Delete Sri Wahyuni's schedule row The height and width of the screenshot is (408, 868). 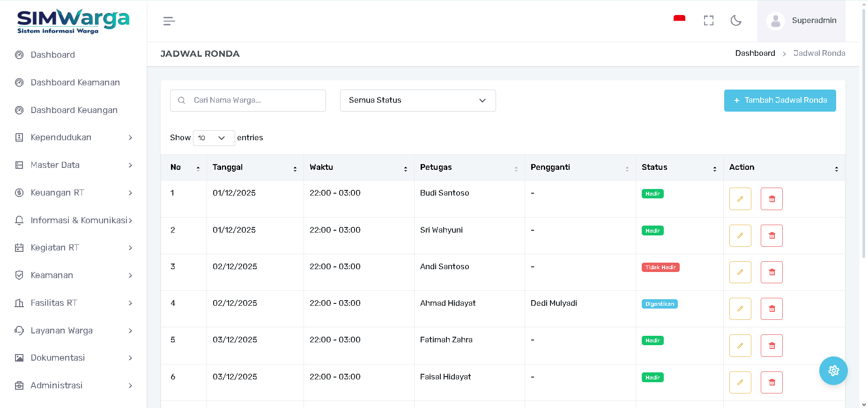click(x=772, y=236)
